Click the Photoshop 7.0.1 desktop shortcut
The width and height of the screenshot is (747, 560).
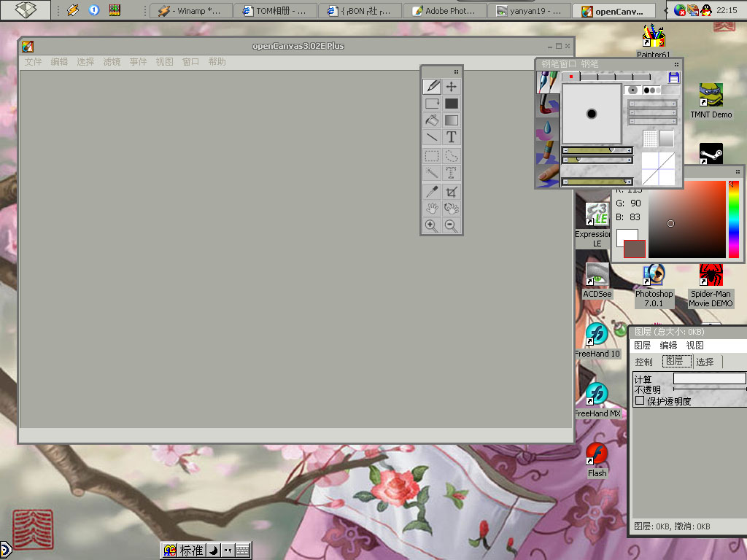tap(654, 286)
